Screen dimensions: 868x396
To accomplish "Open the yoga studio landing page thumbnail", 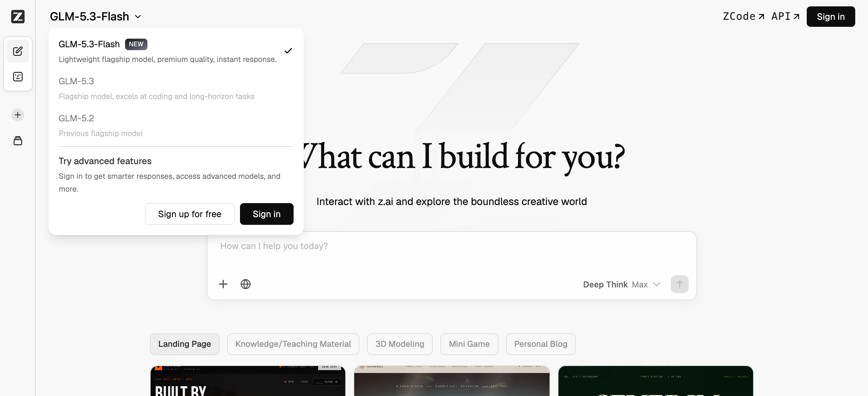I will coord(452,381).
